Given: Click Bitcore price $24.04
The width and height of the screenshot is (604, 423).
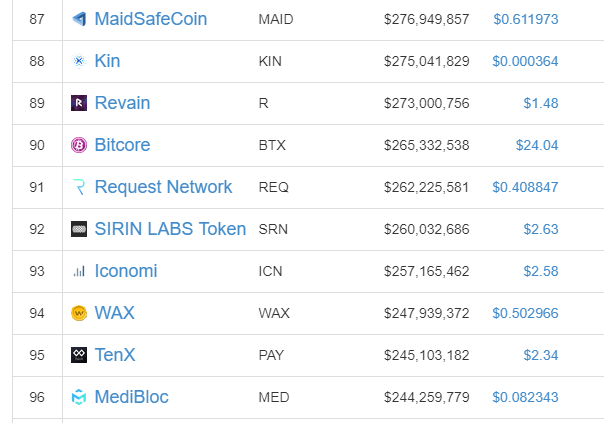Looking at the screenshot, I should (x=537, y=145).
